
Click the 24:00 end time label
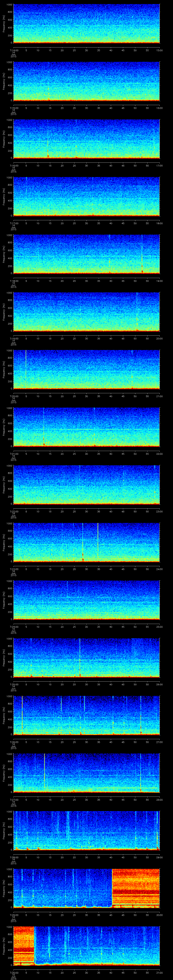click(x=159, y=569)
